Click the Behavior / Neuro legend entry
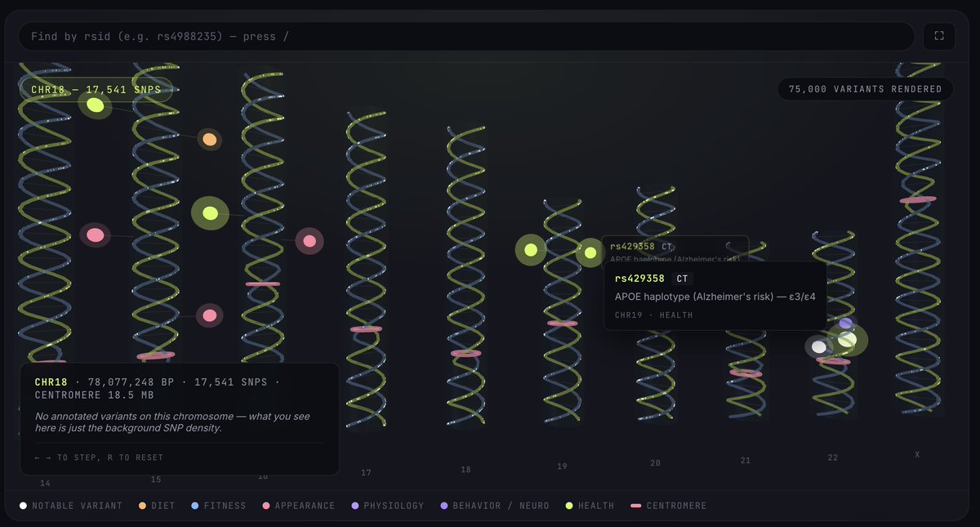 (x=493, y=506)
